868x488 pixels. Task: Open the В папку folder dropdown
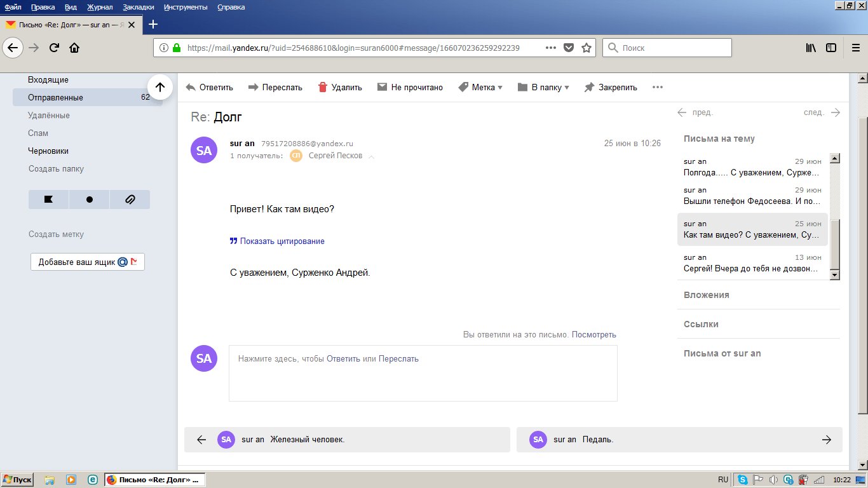pos(543,87)
